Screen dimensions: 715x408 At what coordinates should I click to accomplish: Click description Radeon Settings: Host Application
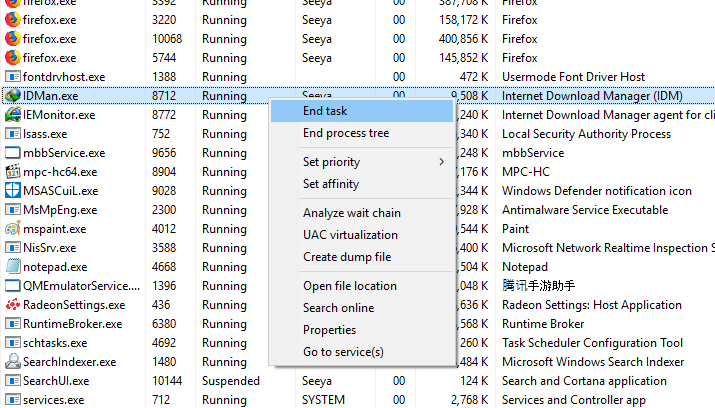pos(592,305)
